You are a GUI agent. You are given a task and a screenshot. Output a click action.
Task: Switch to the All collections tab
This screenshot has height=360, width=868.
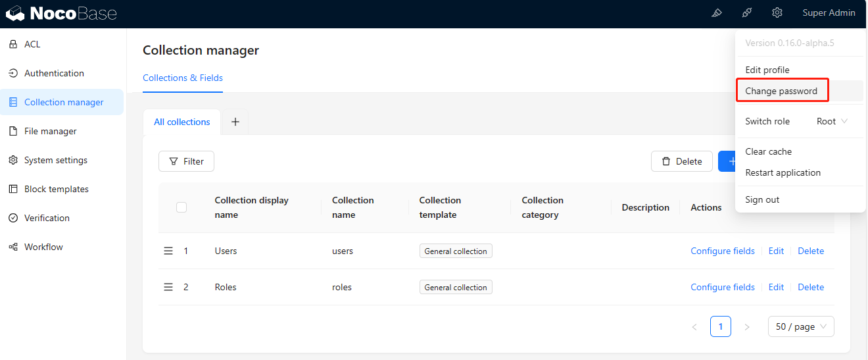[x=181, y=122]
